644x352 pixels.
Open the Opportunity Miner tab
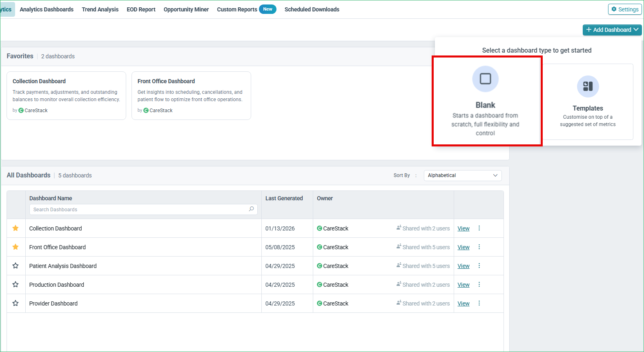pyautogui.click(x=186, y=9)
